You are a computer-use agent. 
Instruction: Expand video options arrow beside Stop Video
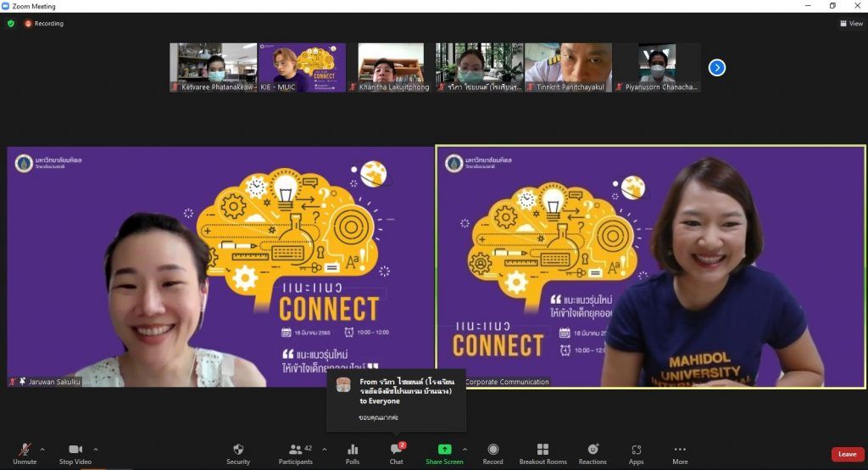[96, 449]
